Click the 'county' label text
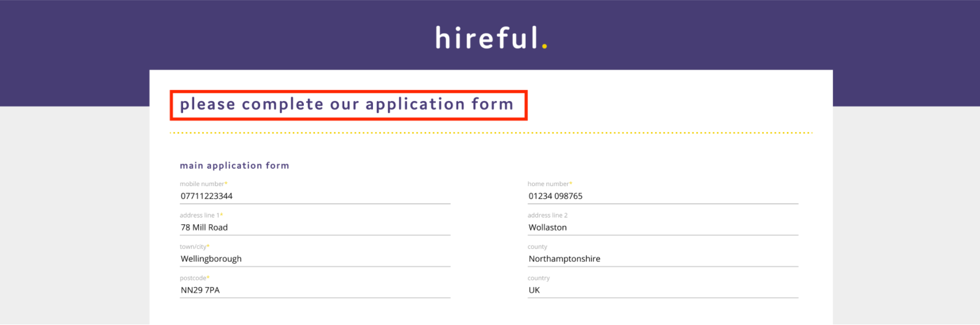Viewport: 980px width, 325px height. pos(537,247)
